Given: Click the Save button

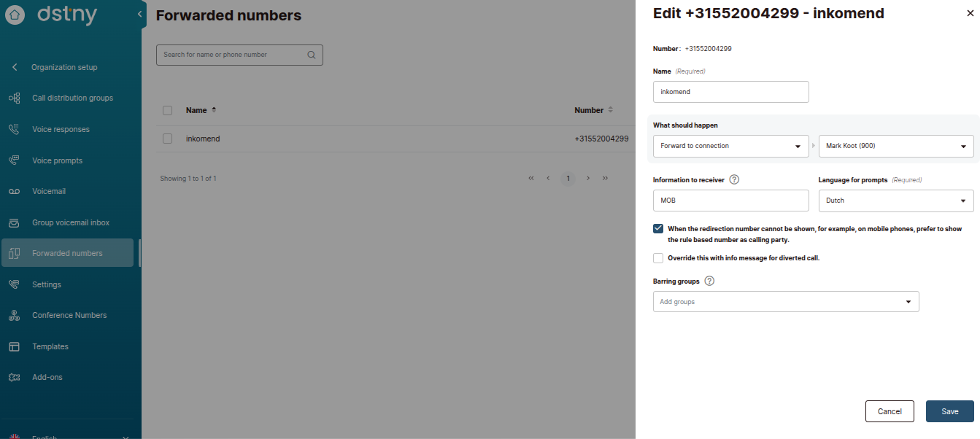Looking at the screenshot, I should click(x=949, y=411).
